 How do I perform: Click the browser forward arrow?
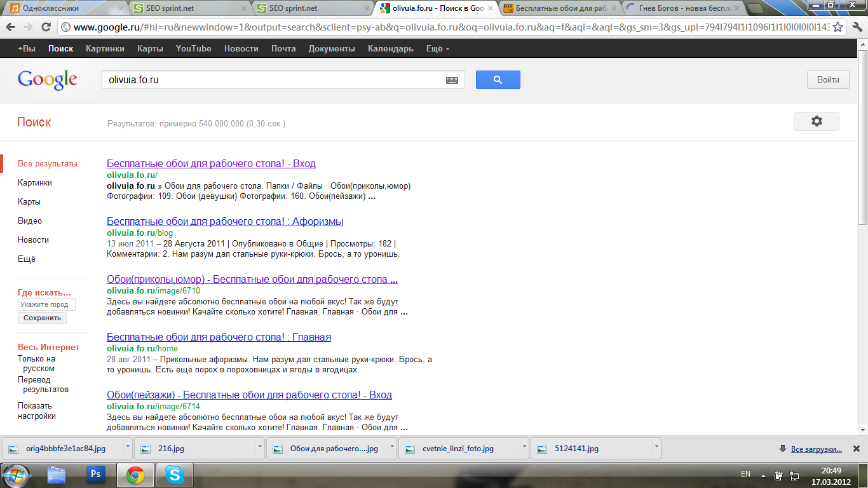tap(29, 27)
